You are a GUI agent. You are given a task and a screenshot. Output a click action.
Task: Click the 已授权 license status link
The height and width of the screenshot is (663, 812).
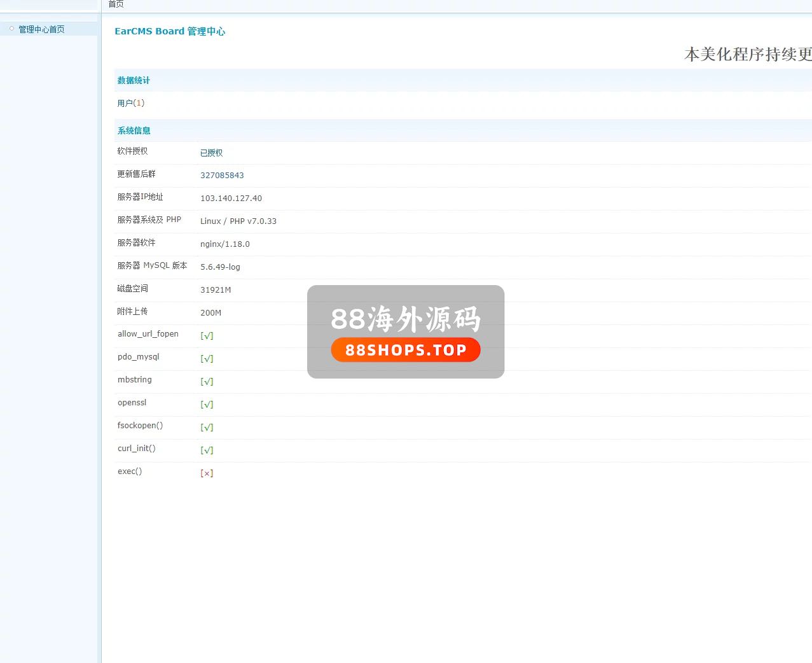pyautogui.click(x=211, y=153)
